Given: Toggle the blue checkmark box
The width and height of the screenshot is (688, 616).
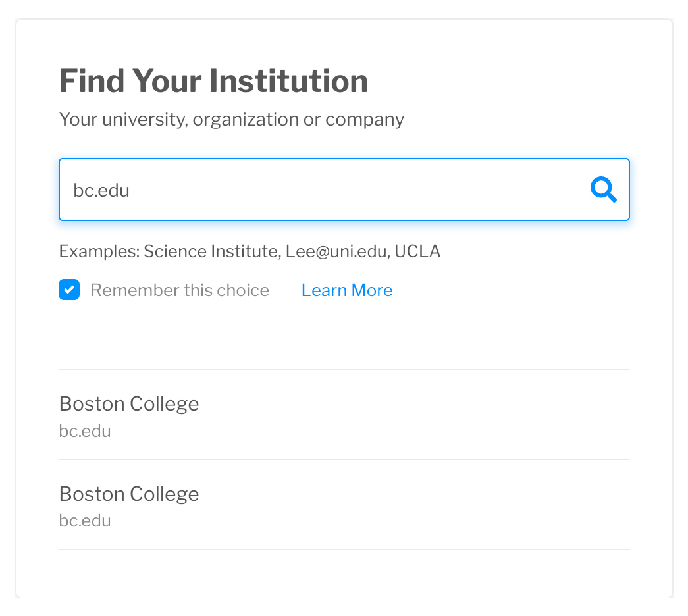Looking at the screenshot, I should [69, 290].
